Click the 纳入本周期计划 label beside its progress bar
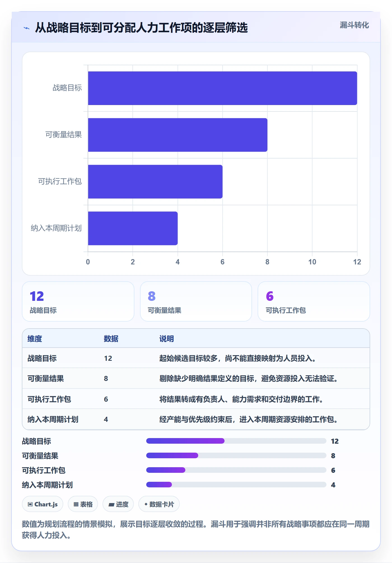 pos(47,485)
